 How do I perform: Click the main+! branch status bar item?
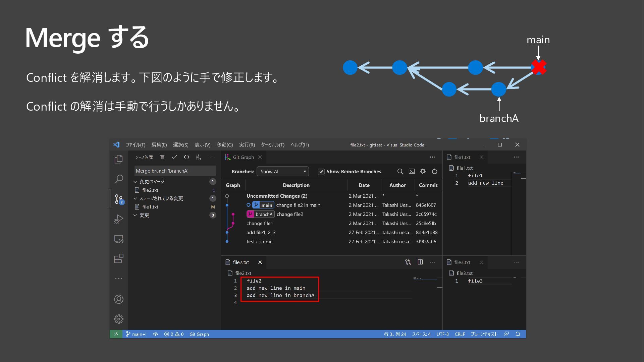coord(137,334)
